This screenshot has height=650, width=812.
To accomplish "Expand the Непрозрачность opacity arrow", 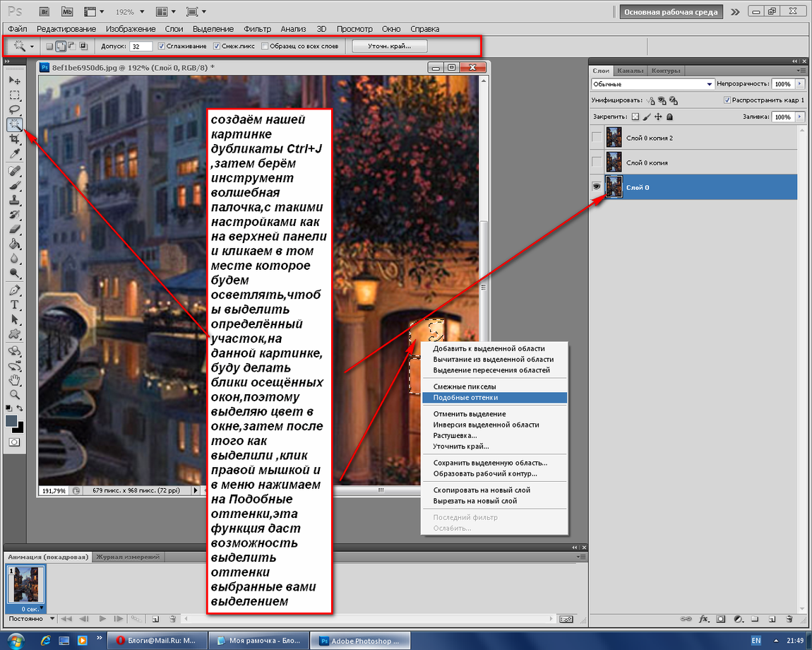I will tap(799, 84).
